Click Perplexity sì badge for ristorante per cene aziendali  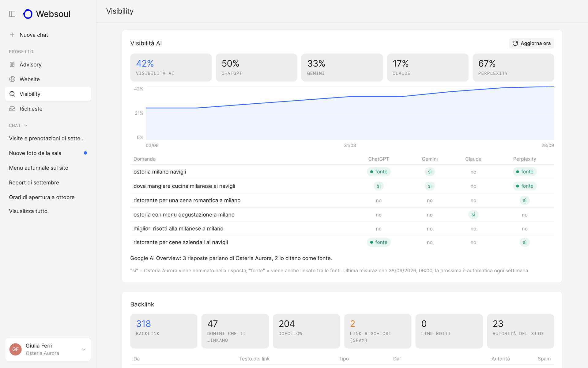click(x=525, y=242)
